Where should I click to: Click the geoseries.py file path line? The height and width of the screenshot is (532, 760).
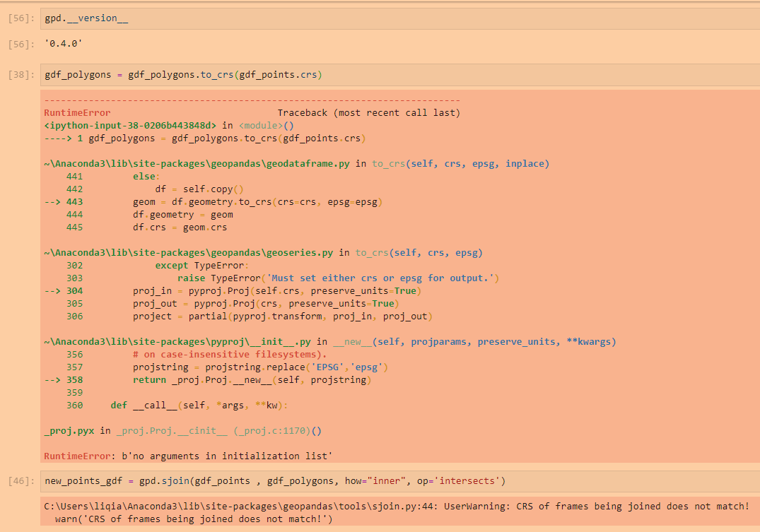(263, 253)
